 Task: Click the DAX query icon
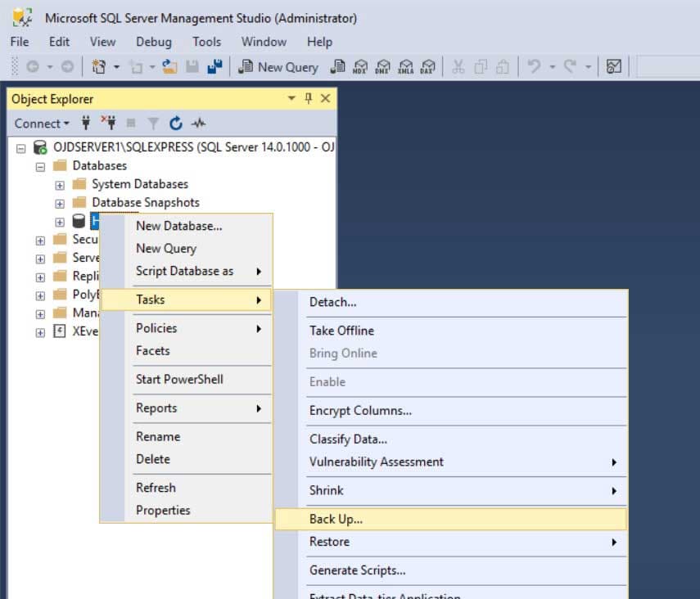tap(427, 67)
